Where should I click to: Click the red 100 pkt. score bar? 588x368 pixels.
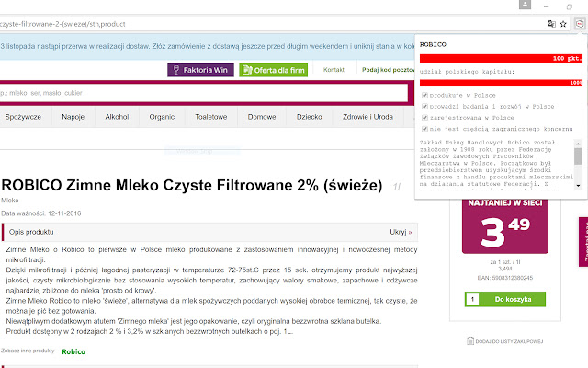tap(501, 58)
